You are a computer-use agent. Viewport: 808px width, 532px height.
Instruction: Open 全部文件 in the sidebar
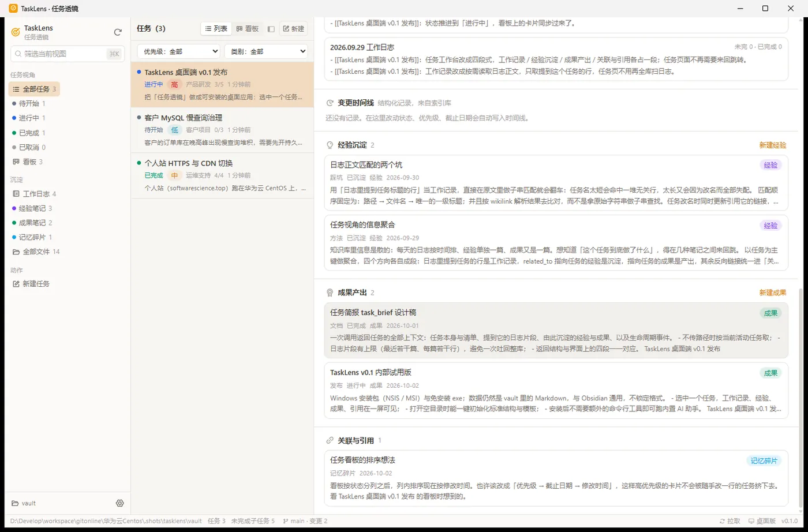[36, 252]
